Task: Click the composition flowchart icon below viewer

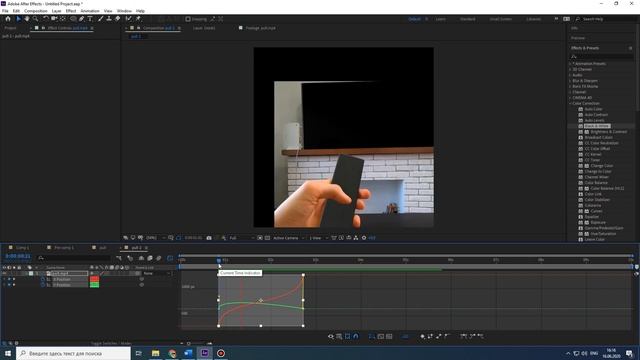Action: click(x=356, y=238)
